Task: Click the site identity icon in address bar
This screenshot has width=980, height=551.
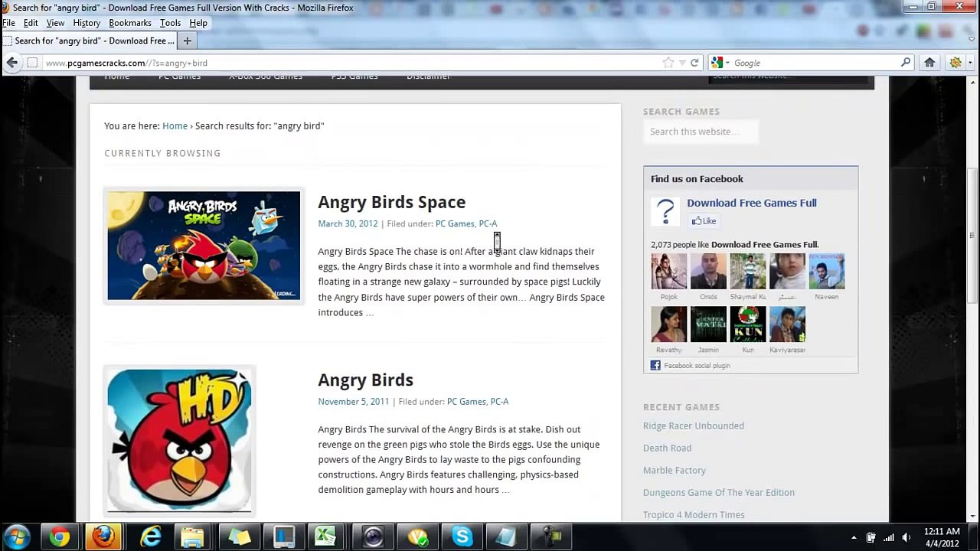Action: [32, 63]
